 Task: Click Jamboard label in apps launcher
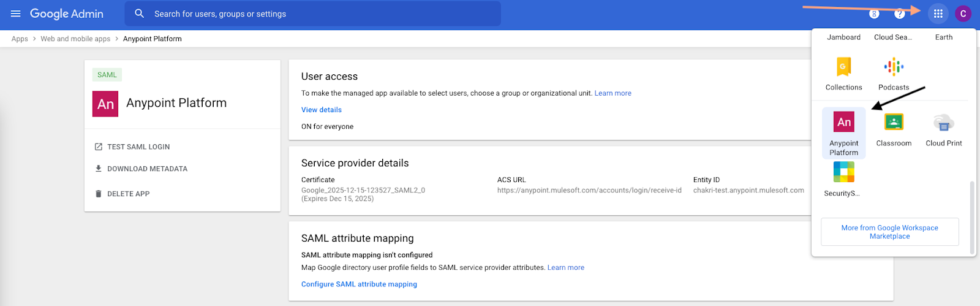pos(843,37)
